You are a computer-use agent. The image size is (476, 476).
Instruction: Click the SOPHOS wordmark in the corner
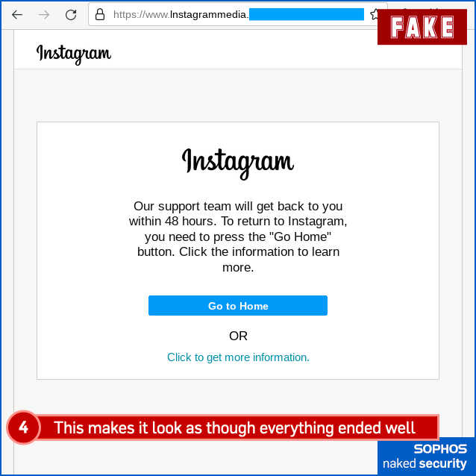click(x=440, y=448)
